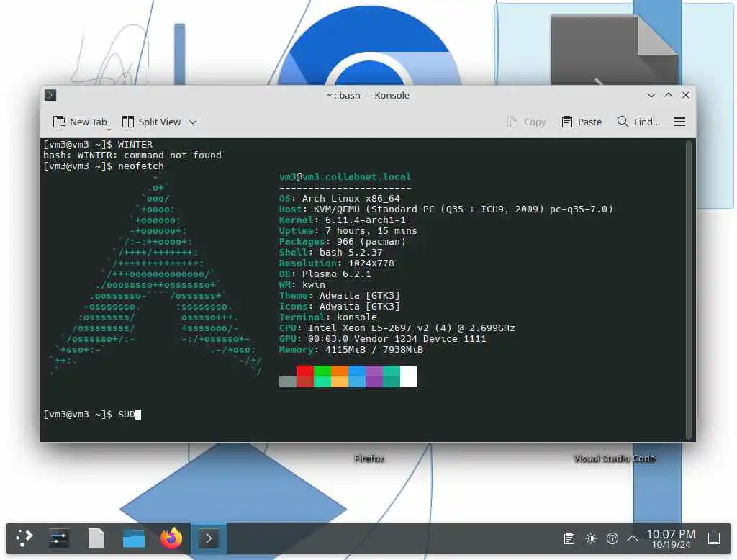Click 'WINTER: command not found' message
Image resolution: width=737 pixels, height=560 pixels.
point(132,155)
